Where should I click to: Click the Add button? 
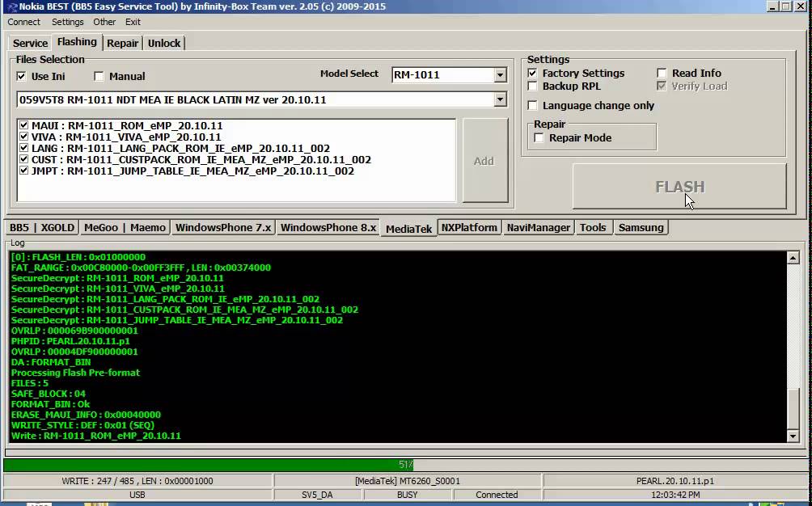click(x=484, y=161)
